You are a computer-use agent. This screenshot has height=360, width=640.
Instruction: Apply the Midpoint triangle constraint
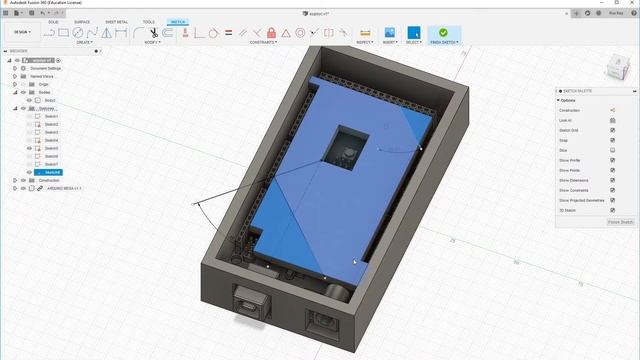pos(286,33)
